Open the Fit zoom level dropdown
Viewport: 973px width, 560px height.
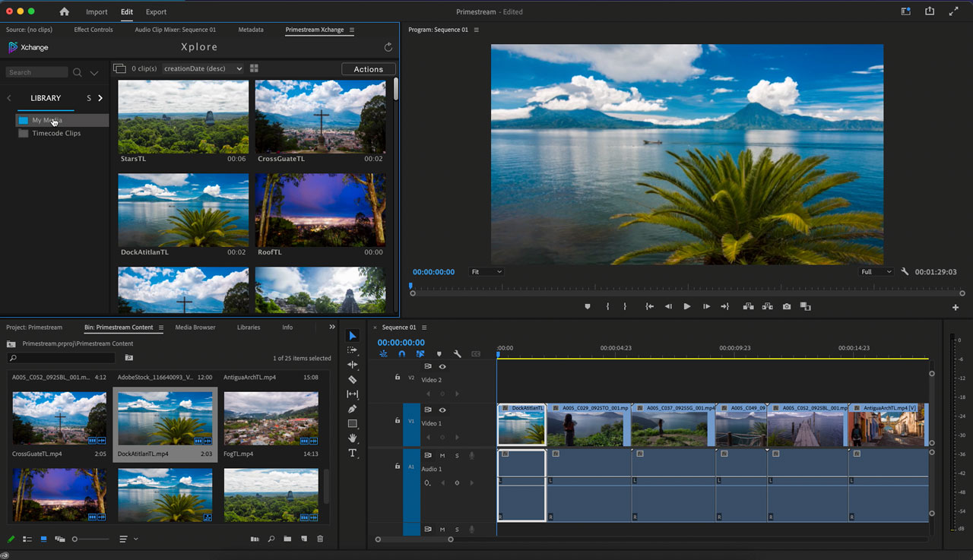(486, 272)
